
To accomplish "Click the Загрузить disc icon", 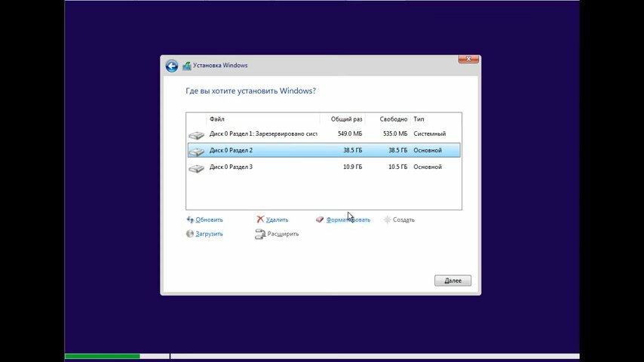I will point(190,234).
